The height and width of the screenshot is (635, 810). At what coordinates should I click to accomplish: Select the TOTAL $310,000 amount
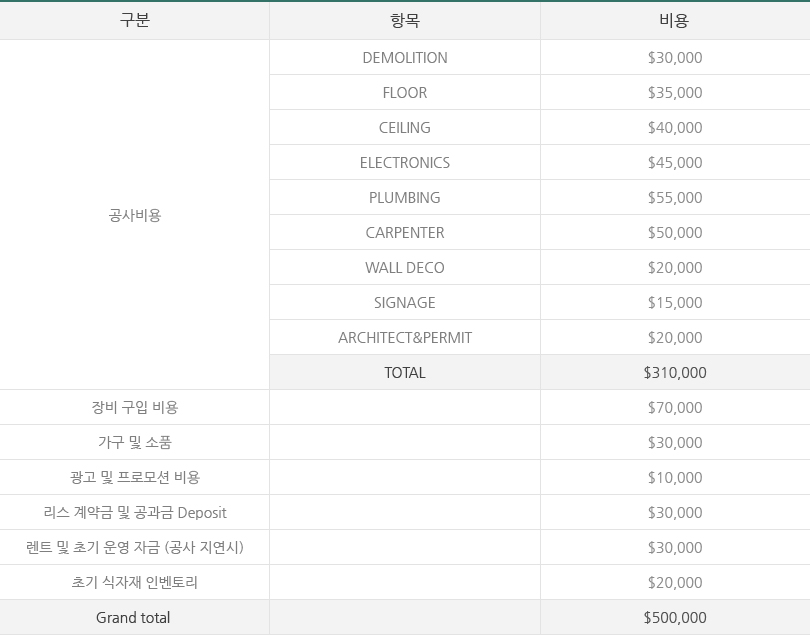tap(675, 373)
